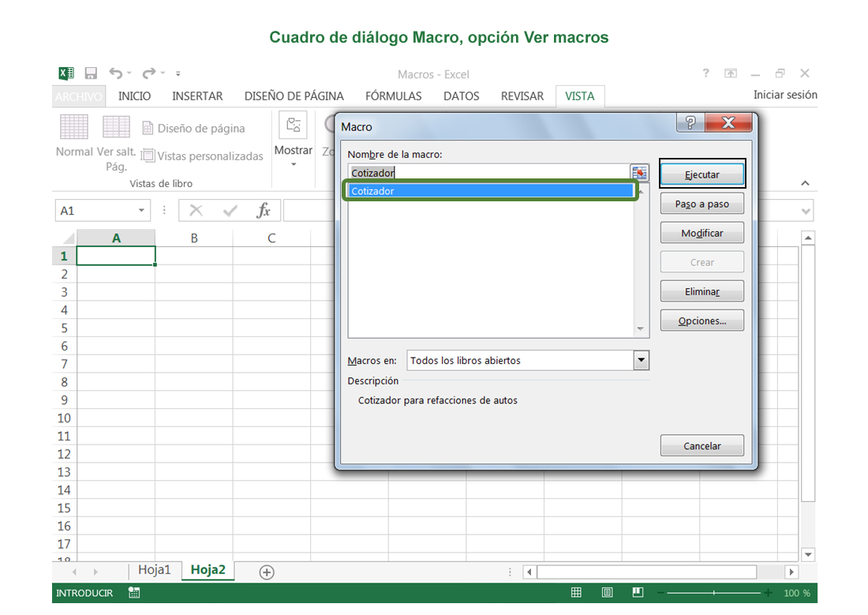868x615 pixels.
Task: Switch to Normal workbook view in ribbon
Action: point(74,136)
